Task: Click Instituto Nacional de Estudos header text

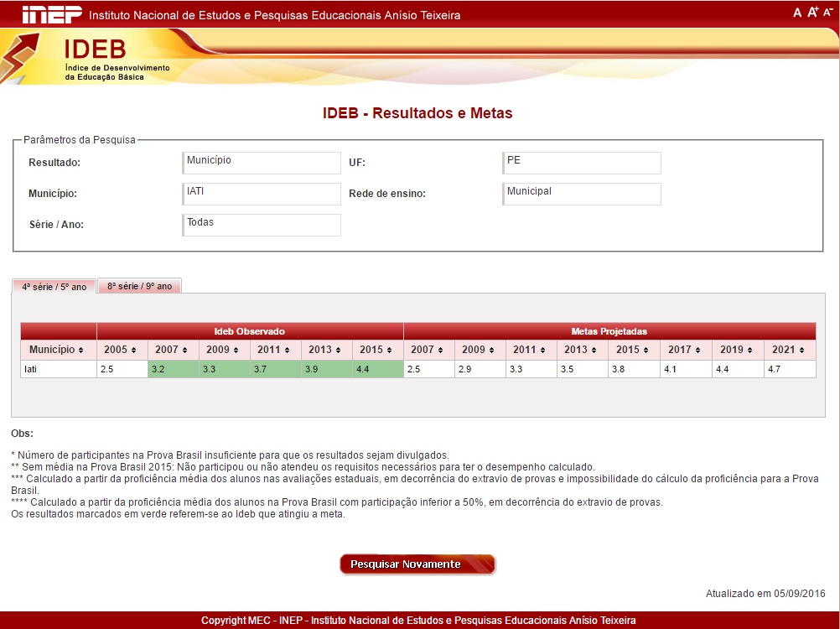Action: click(274, 15)
